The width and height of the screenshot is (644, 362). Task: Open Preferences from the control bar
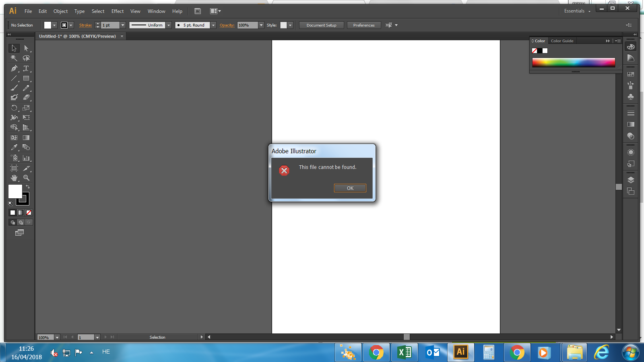tap(364, 25)
